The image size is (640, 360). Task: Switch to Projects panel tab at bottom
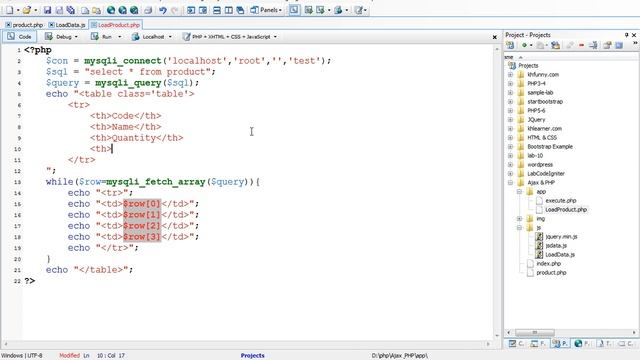point(559,344)
